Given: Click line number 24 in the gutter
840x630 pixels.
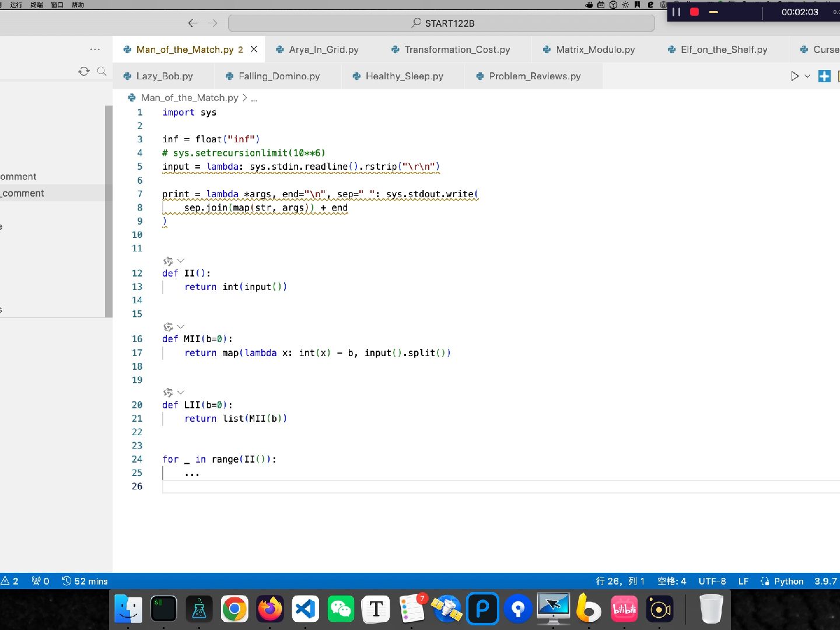Looking at the screenshot, I should click(x=137, y=459).
